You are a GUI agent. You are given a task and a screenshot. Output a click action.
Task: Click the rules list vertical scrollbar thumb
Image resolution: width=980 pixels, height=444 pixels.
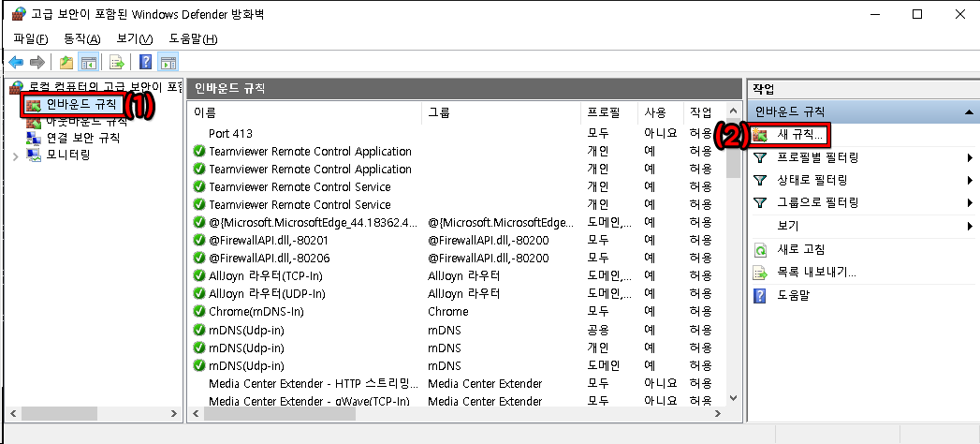[x=734, y=147]
